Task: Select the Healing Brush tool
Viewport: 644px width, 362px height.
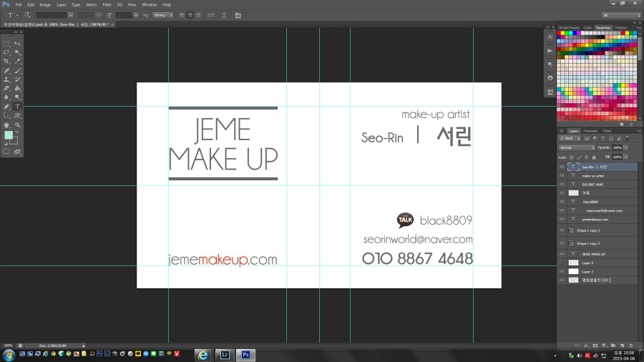Action: pos(6,71)
